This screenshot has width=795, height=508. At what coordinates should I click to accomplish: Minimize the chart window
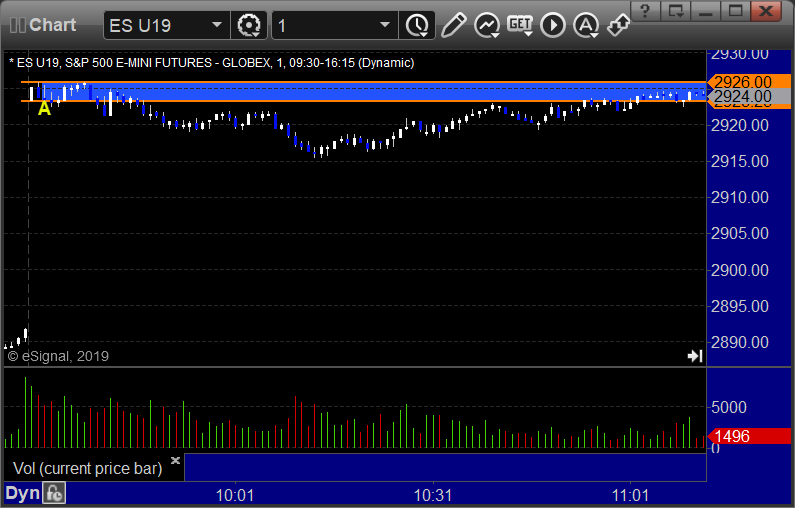[705, 10]
